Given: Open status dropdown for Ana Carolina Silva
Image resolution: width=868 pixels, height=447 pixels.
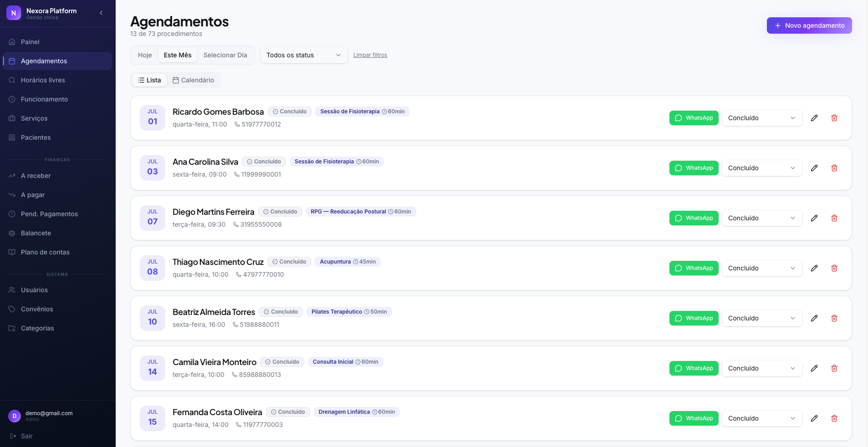Looking at the screenshot, I should click(762, 168).
